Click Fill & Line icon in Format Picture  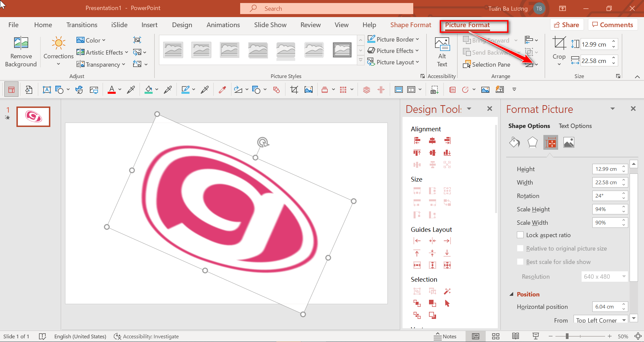point(514,143)
